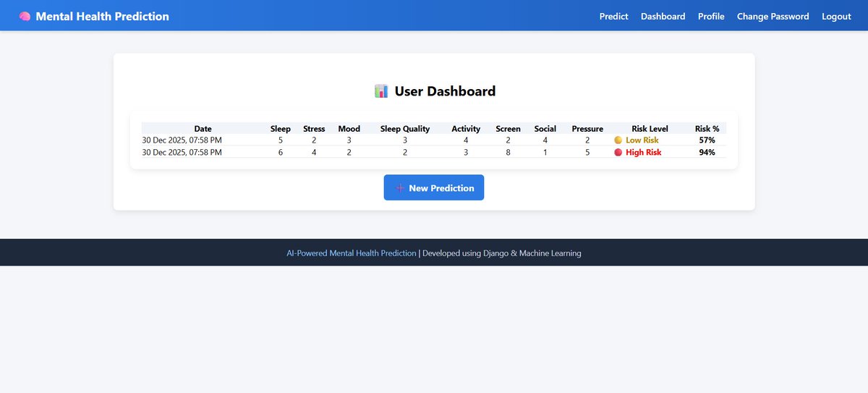868x393 pixels.
Task: Click the Sleep Quality column header
Action: click(x=405, y=129)
